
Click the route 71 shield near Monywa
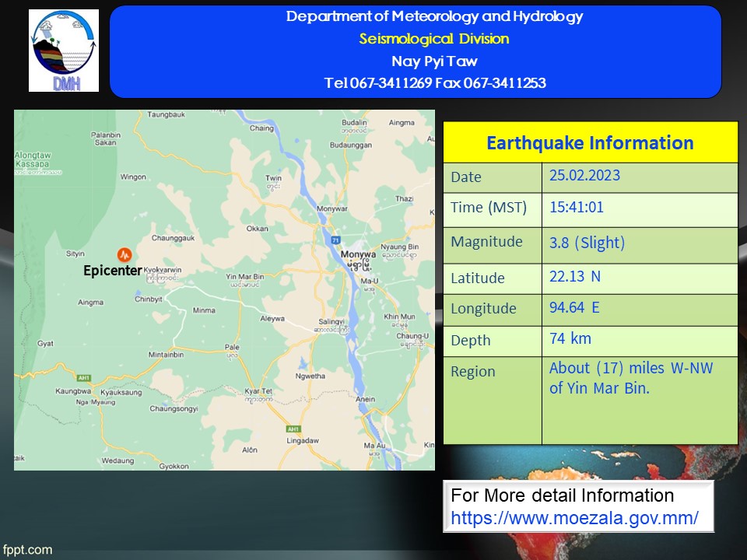click(335, 240)
